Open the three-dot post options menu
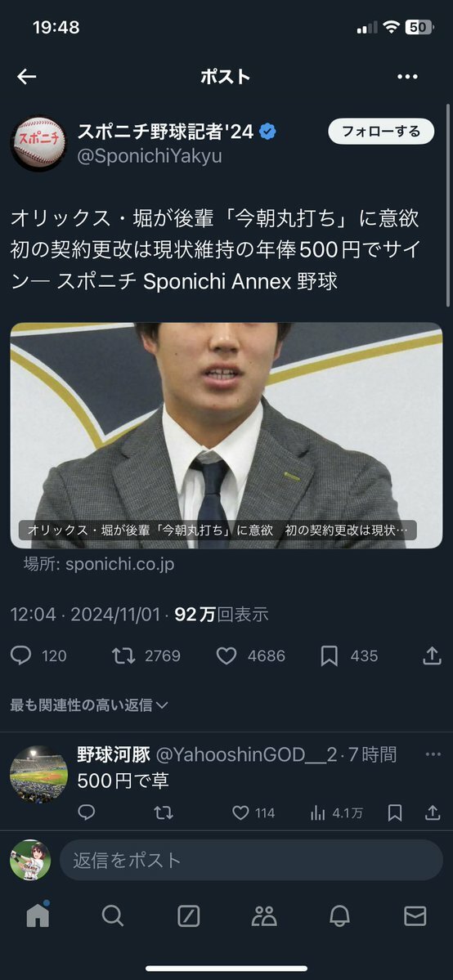Viewport: 453px width, 980px height. (407, 77)
